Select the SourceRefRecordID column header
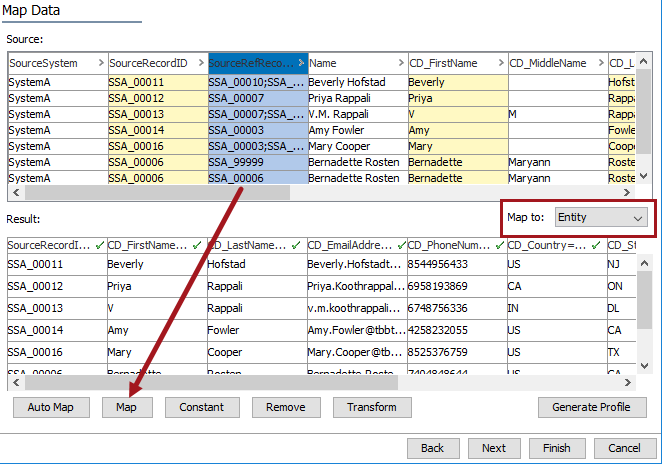This screenshot has height=464, width=662. click(250, 63)
